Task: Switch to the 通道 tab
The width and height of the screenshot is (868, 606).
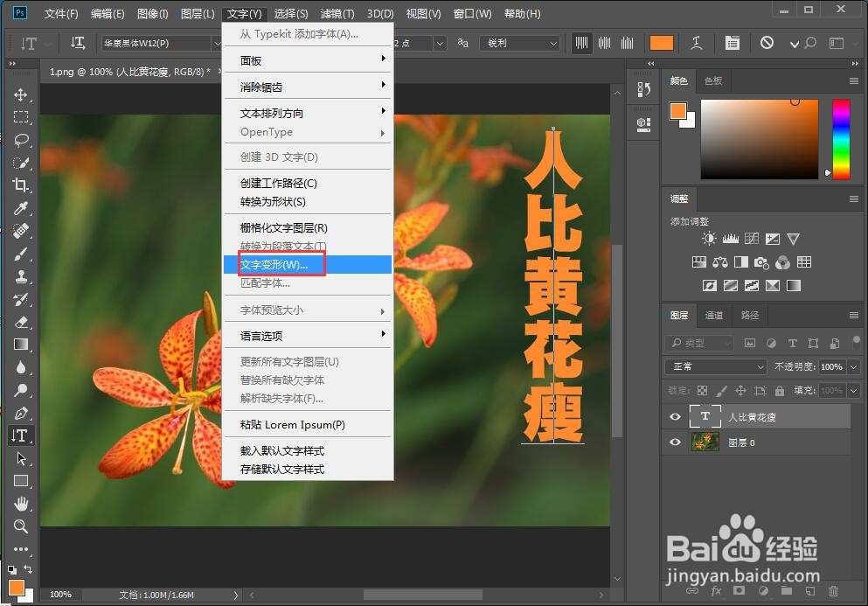Action: 713,315
